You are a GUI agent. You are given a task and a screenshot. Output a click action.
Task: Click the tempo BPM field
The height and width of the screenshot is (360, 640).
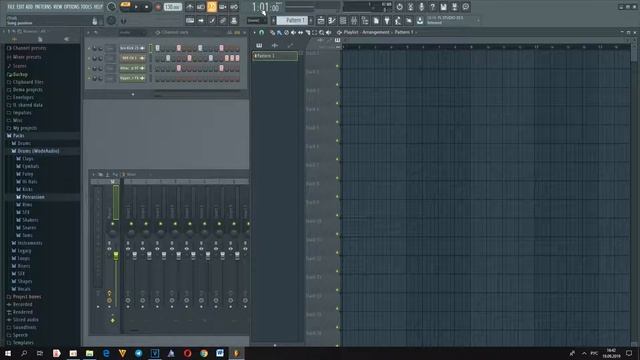pyautogui.click(x=173, y=7)
